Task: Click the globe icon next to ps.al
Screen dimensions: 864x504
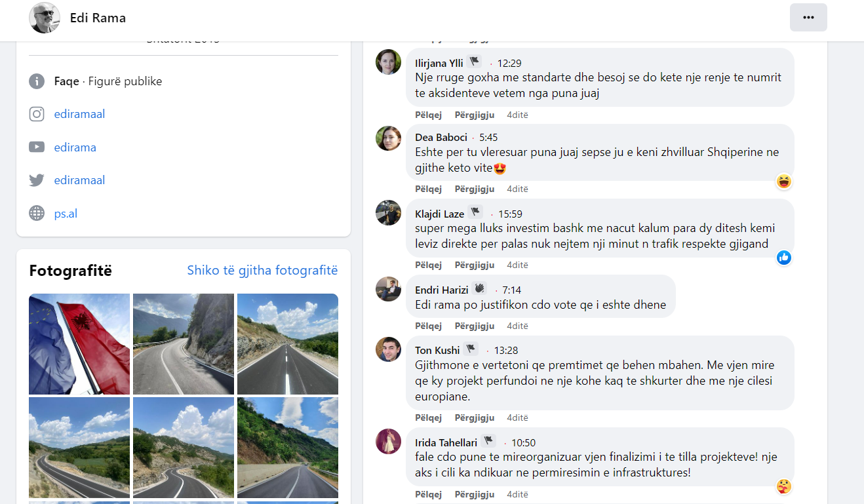Action: (37, 214)
